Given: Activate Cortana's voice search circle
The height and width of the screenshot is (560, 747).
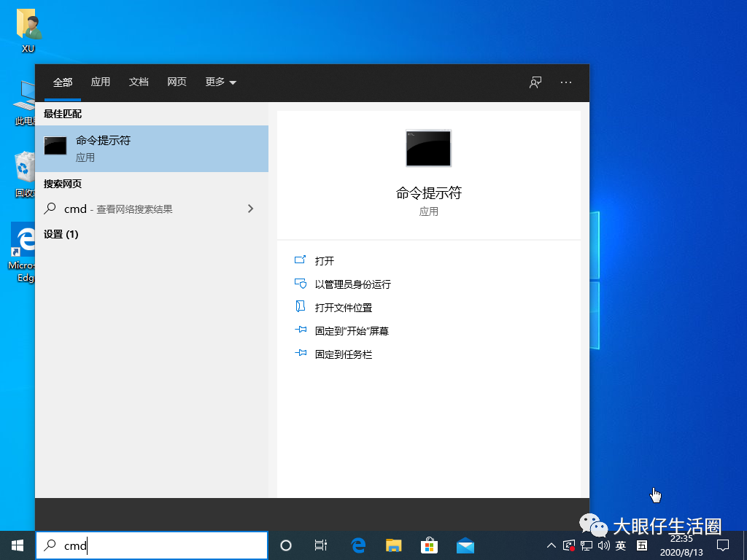Looking at the screenshot, I should pyautogui.click(x=285, y=545).
